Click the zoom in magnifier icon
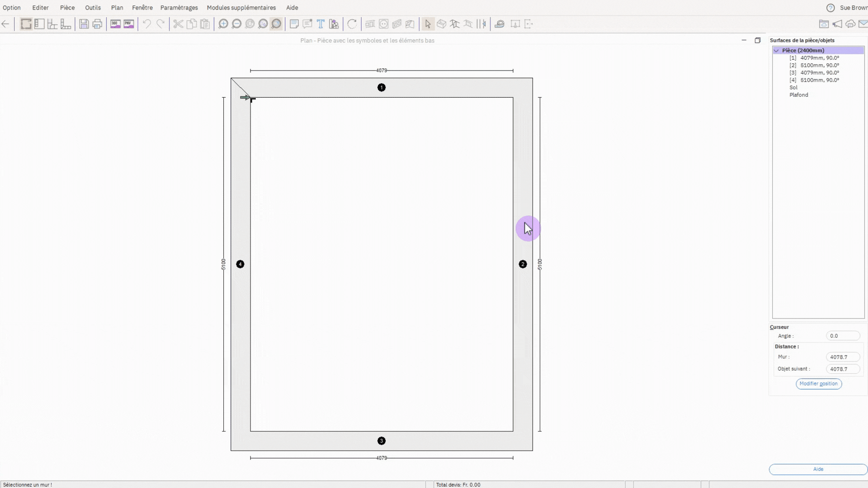 (223, 24)
